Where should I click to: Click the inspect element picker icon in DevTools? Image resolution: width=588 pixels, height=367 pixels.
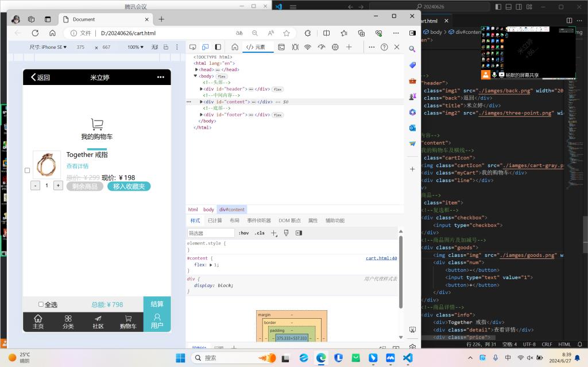[192, 47]
